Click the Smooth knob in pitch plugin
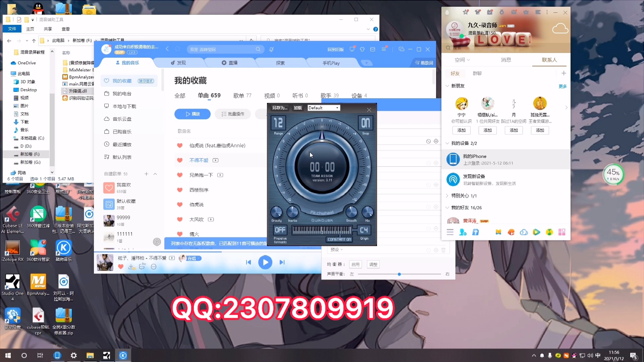 coord(351,213)
